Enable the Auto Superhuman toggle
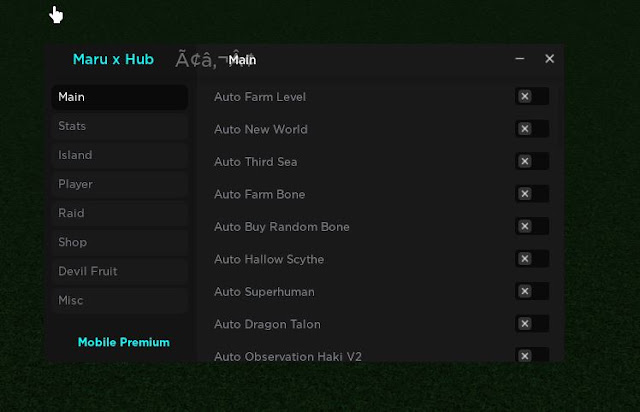The width and height of the screenshot is (640, 412). point(532,292)
